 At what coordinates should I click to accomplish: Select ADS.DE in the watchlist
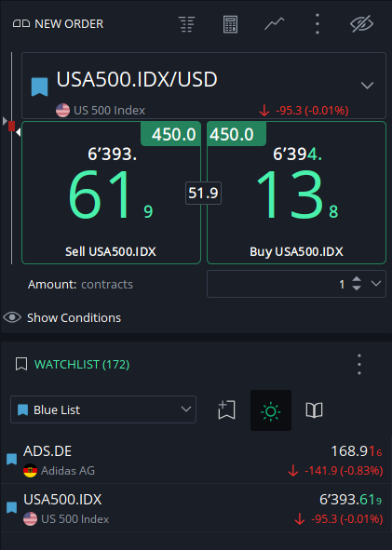[196, 460]
